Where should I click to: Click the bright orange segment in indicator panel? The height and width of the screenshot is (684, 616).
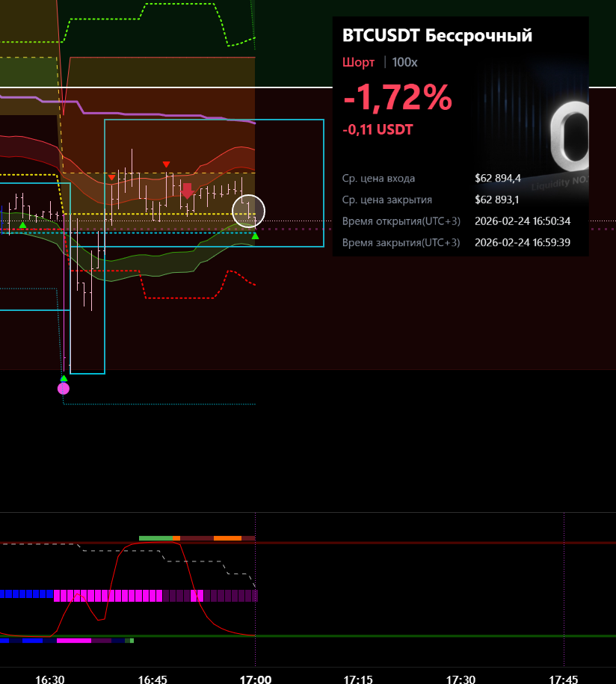pyautogui.click(x=227, y=537)
